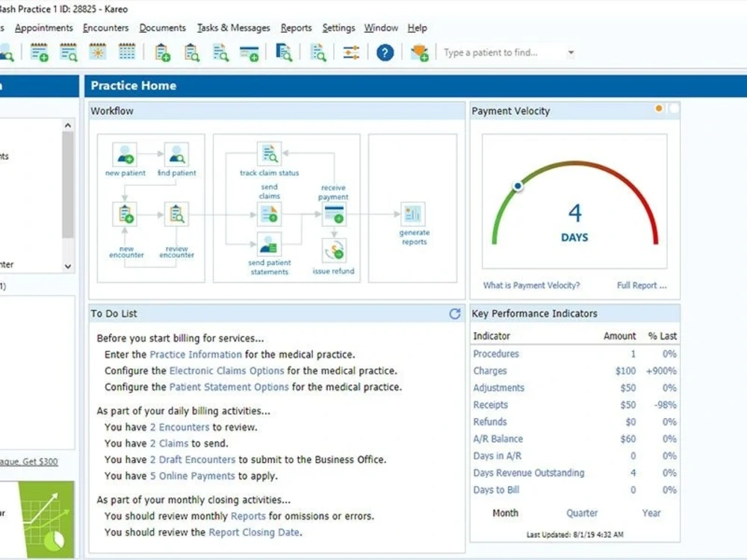Screen dimensions: 747x560
Task: Click the sidebar scroll down arrow
Action: coord(68,267)
